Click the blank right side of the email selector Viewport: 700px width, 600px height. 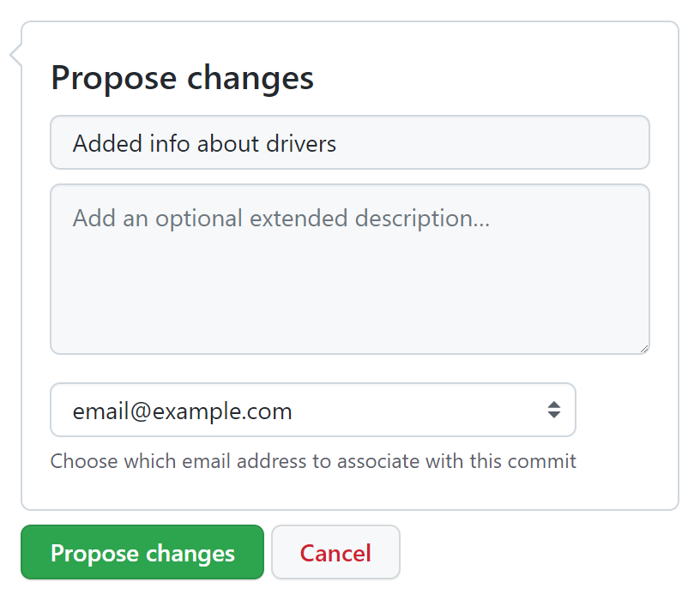446,410
